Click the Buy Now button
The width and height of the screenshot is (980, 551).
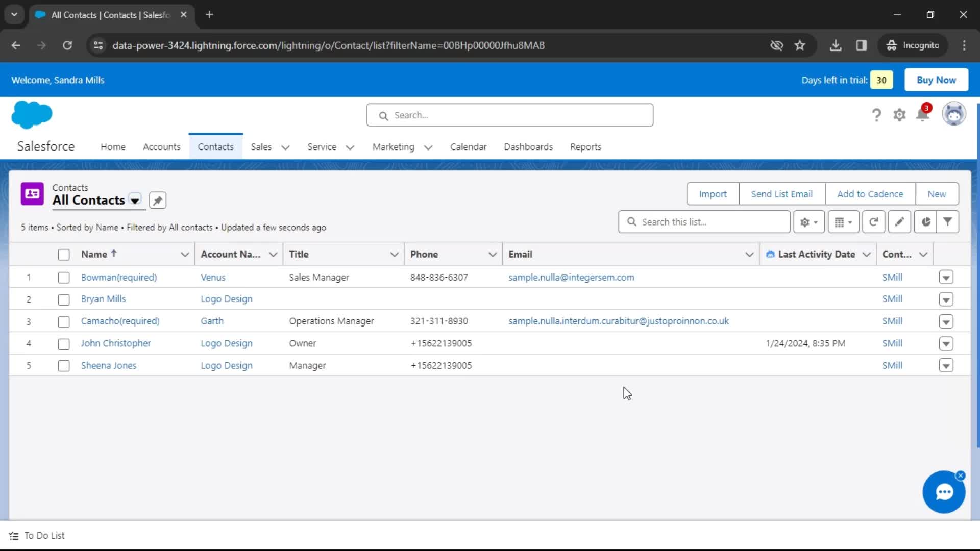[x=936, y=80]
